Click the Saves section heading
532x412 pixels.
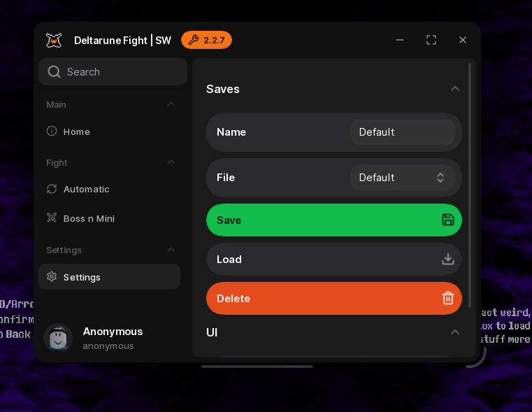pyautogui.click(x=223, y=89)
